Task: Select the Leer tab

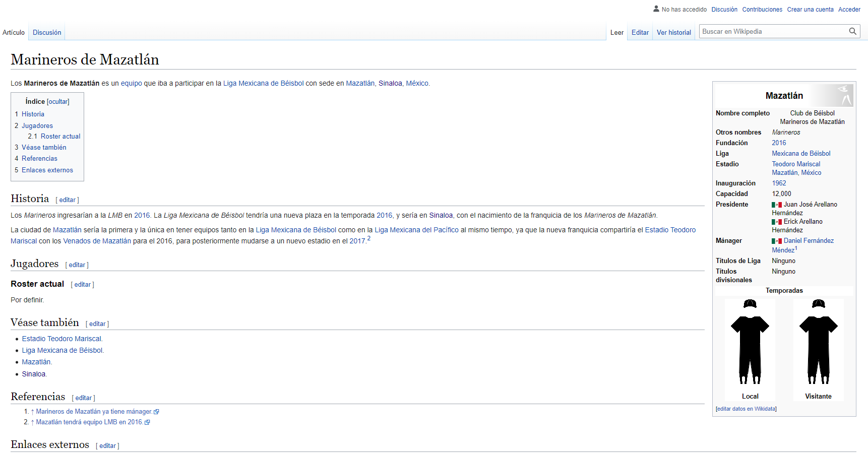Action: click(617, 32)
